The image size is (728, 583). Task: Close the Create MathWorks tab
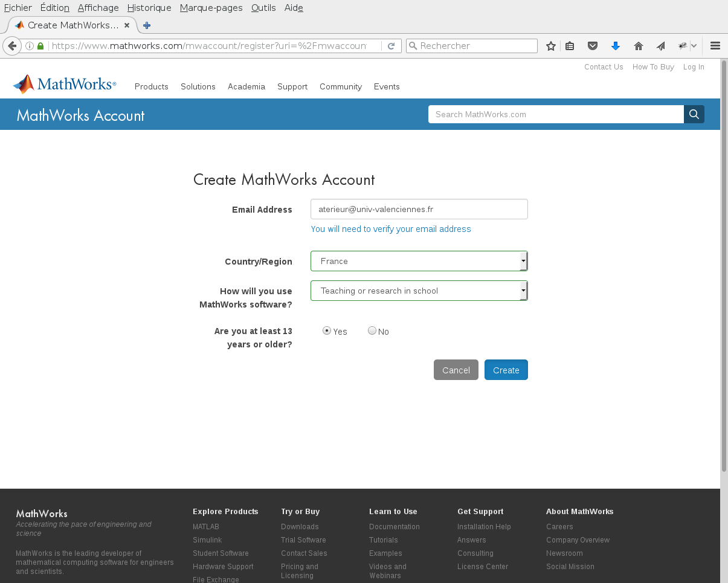tap(127, 25)
